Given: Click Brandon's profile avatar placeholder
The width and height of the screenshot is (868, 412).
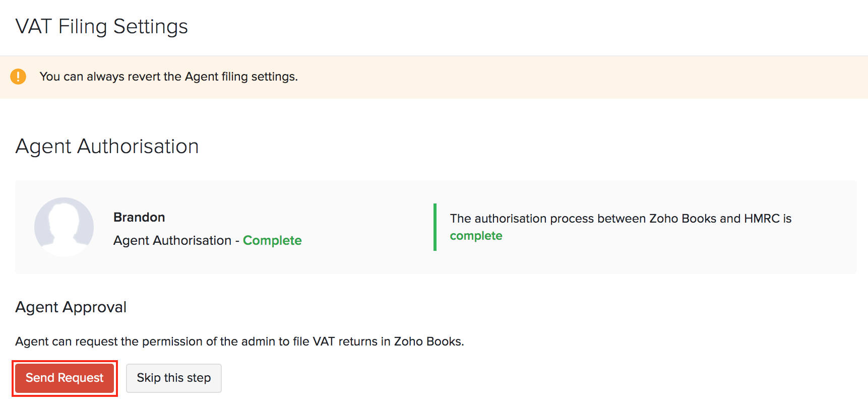Looking at the screenshot, I should 64,227.
